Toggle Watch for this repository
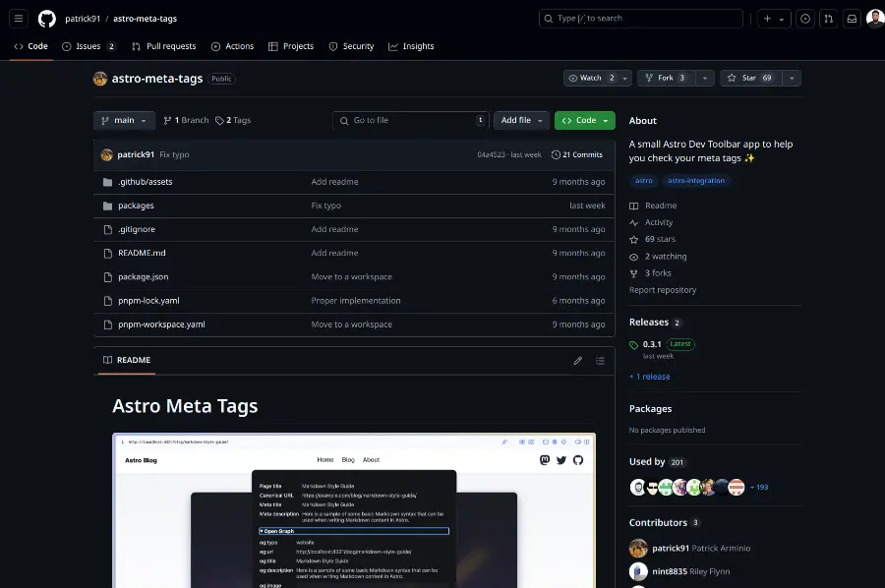 coord(590,78)
